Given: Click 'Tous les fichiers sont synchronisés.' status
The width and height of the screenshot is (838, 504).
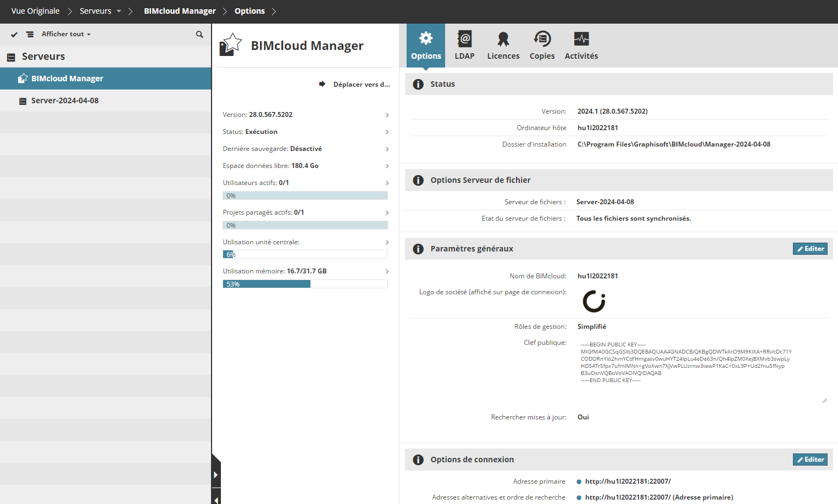Looking at the screenshot, I should 634,219.
